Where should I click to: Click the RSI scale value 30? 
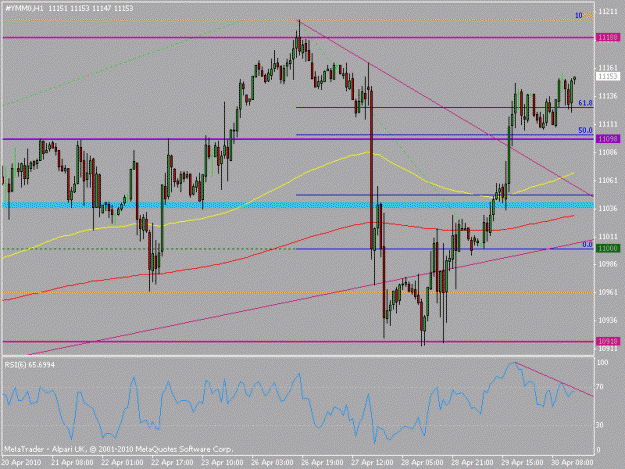point(601,425)
